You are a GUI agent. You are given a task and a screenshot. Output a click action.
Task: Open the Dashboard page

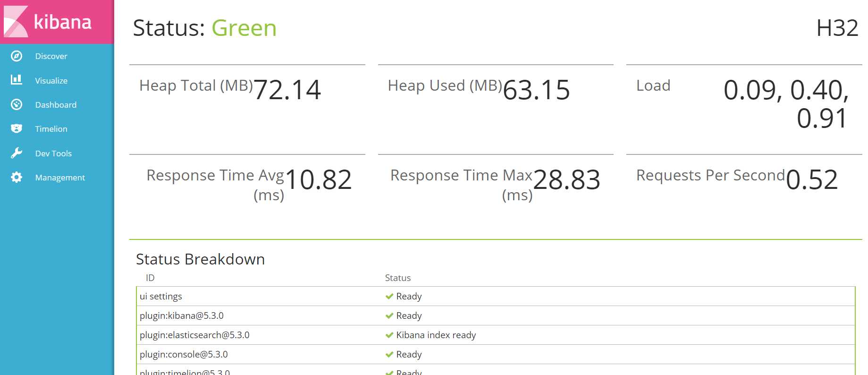click(56, 105)
